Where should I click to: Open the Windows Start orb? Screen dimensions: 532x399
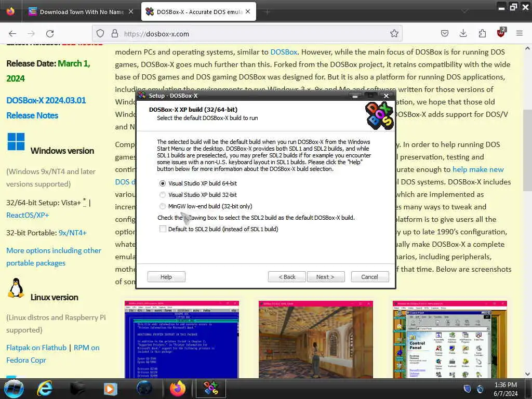tap(14, 389)
